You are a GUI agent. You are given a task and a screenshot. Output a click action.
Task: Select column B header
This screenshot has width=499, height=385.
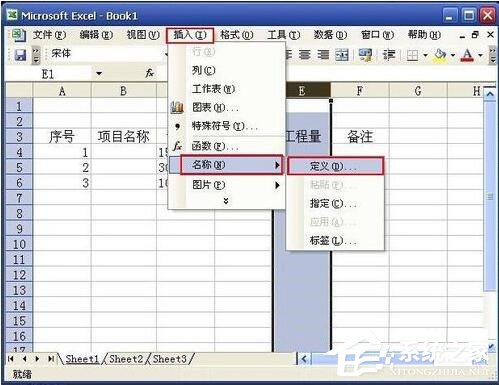tap(124, 90)
